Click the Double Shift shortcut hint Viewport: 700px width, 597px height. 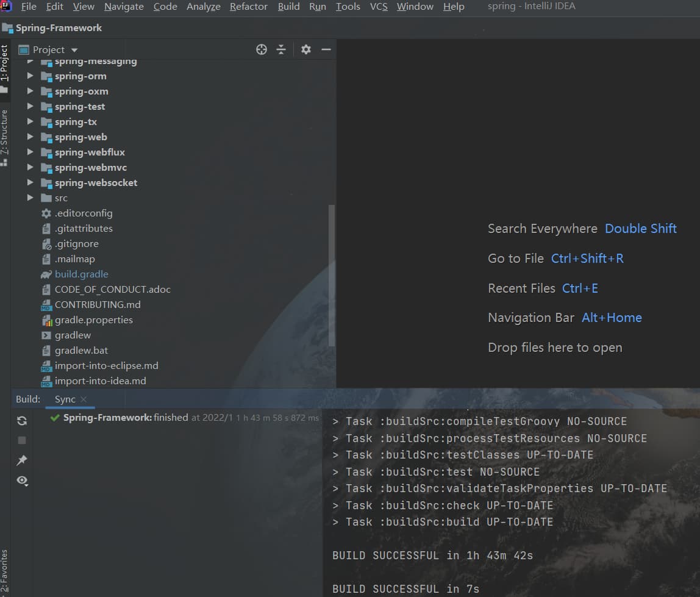641,229
